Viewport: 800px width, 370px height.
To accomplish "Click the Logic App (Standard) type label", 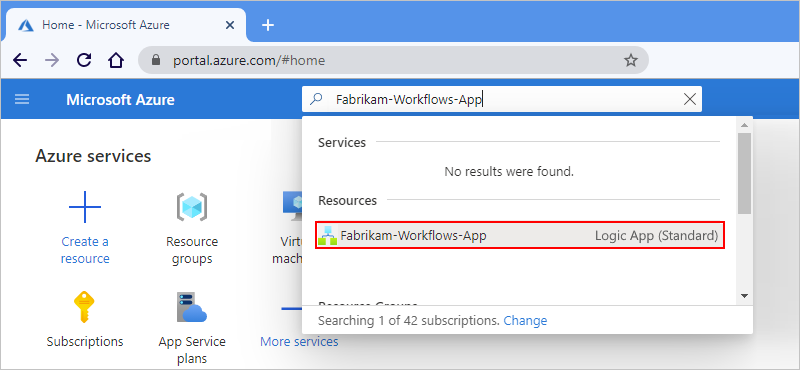I will 657,236.
